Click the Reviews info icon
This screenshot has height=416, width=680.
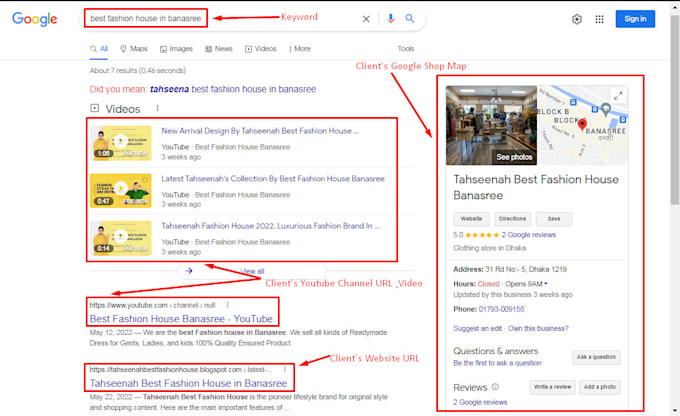(x=495, y=387)
